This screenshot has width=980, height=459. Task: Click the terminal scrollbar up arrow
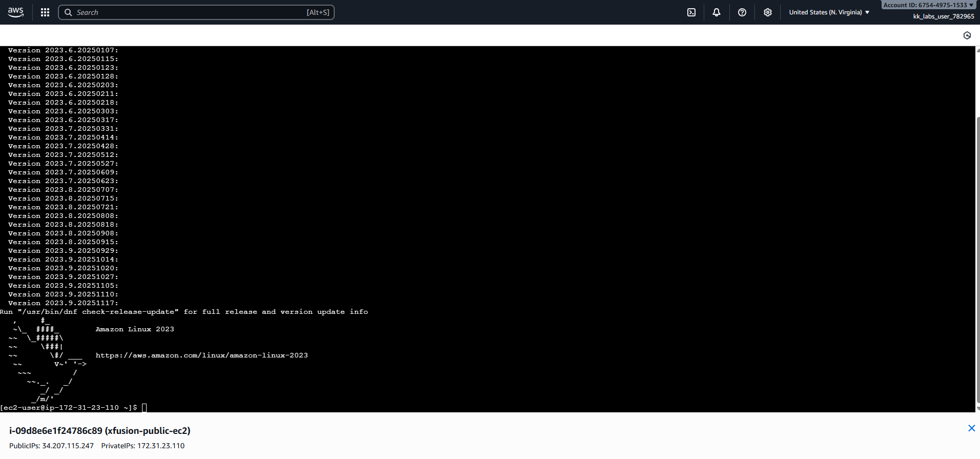(x=978, y=50)
